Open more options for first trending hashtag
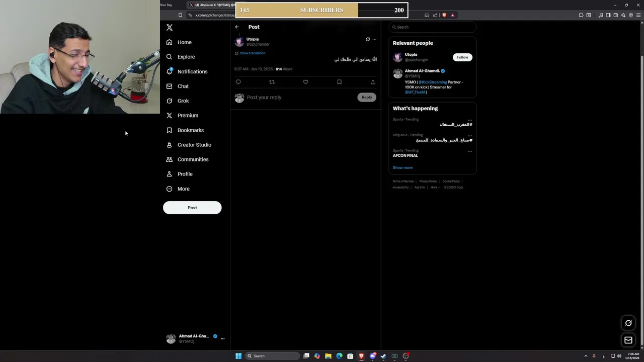 470,120
